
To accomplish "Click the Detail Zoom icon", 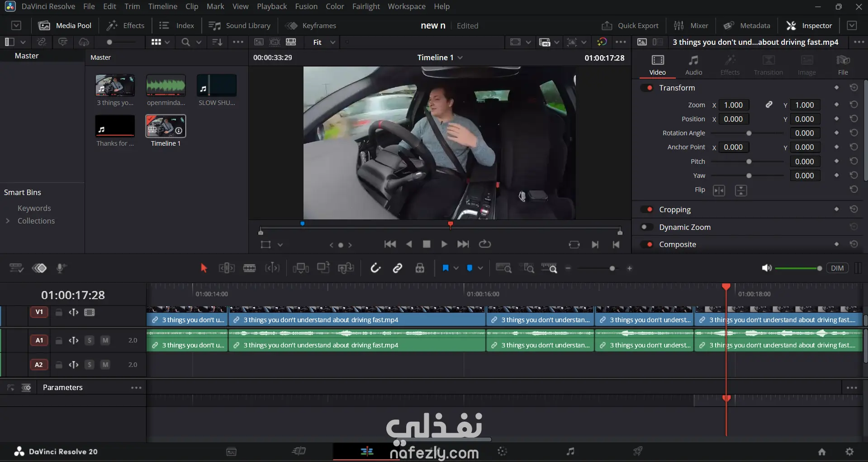I will (x=526, y=268).
